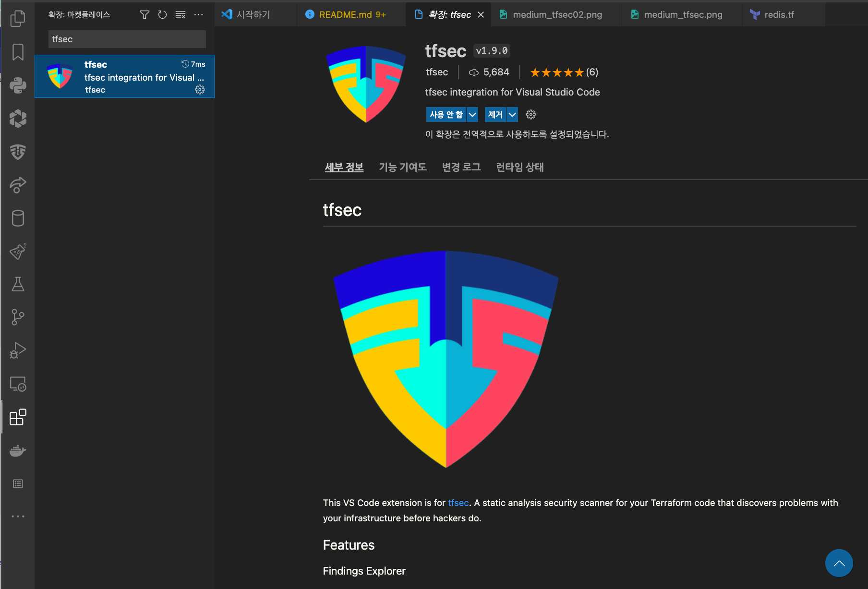Click the 사용 안 함 button
The width and height of the screenshot is (868, 589).
446,115
